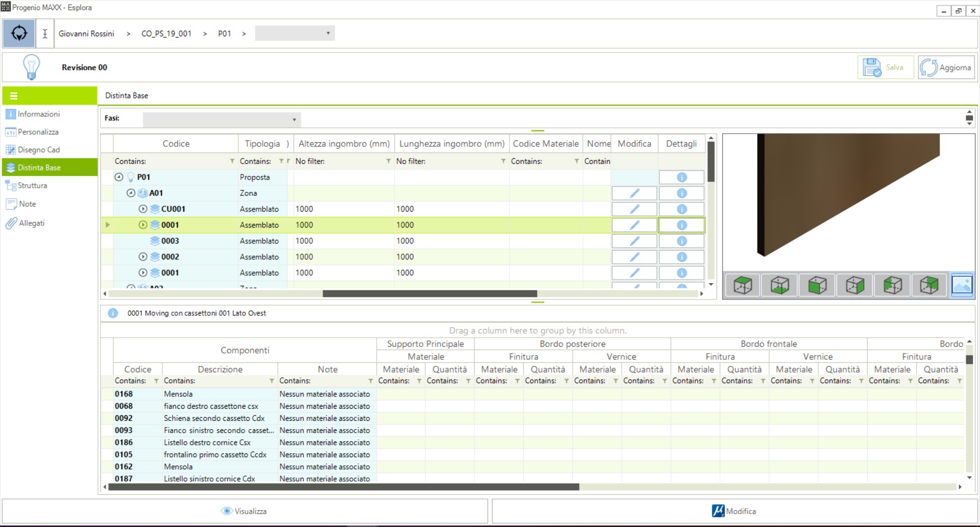Image resolution: width=980 pixels, height=527 pixels.
Task: Sort by Tipologia column header
Action: click(x=262, y=144)
